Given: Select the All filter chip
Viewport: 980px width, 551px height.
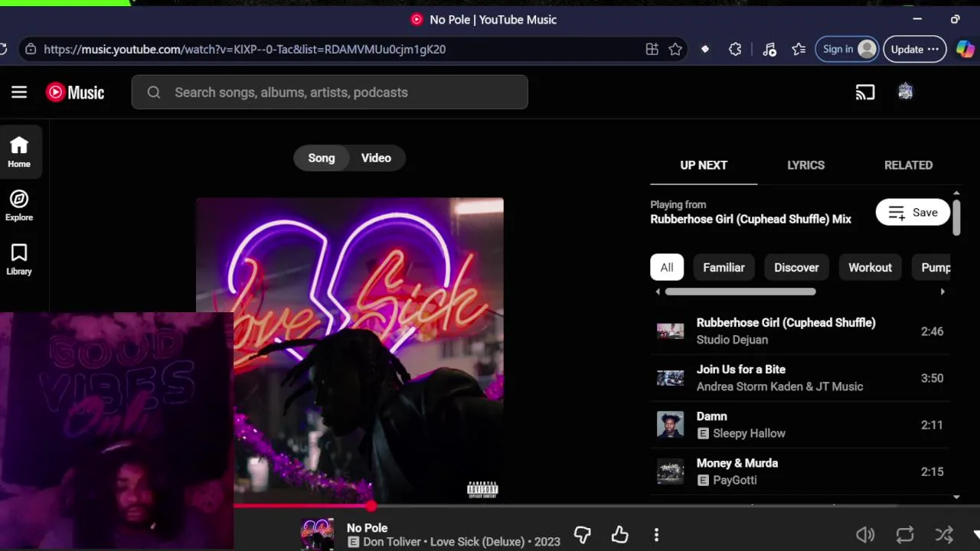Looking at the screenshot, I should [x=667, y=267].
